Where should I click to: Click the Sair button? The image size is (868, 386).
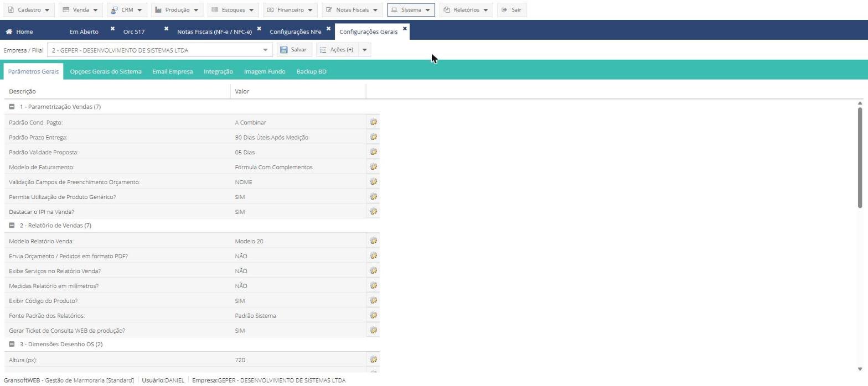point(512,10)
